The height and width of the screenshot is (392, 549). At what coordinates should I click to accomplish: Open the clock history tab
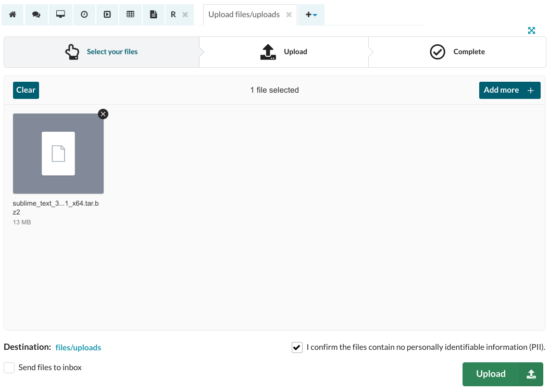[x=84, y=15]
